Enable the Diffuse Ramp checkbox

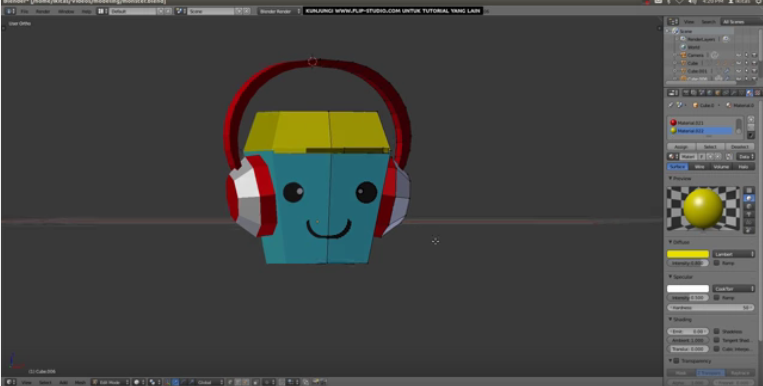[716, 263]
